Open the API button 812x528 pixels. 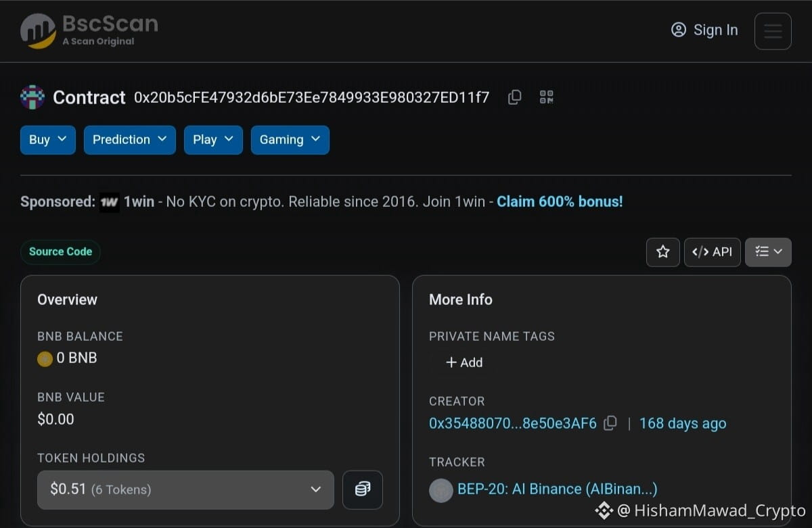713,252
